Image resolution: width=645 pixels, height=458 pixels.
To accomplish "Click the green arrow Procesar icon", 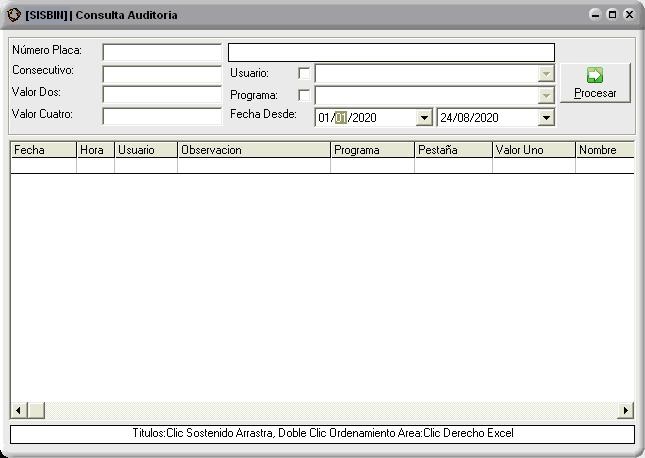I will (595, 75).
